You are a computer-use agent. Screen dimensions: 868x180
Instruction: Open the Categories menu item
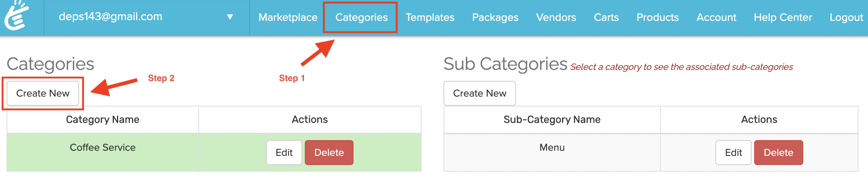tap(362, 17)
